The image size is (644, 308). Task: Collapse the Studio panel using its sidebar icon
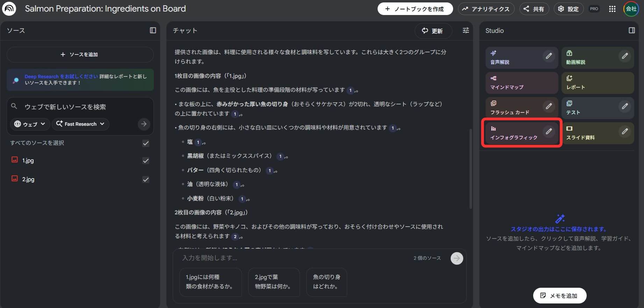click(631, 30)
